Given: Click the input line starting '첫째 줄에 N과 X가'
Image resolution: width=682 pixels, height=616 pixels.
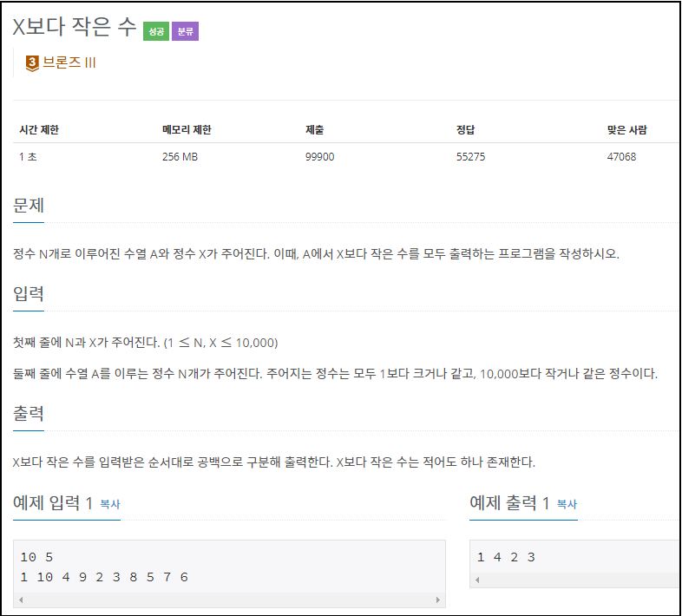Looking at the screenshot, I should (145, 343).
